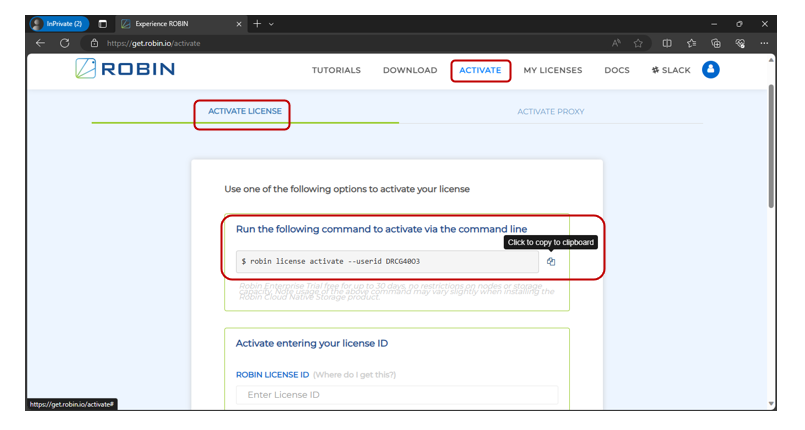Click the ROBIN LICENSE ID label
The width and height of the screenshot is (805, 430).
(x=272, y=375)
